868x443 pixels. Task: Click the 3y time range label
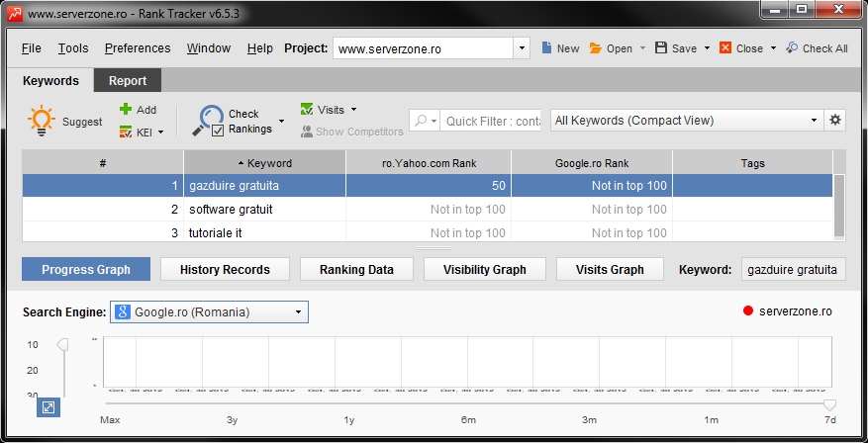[232, 420]
